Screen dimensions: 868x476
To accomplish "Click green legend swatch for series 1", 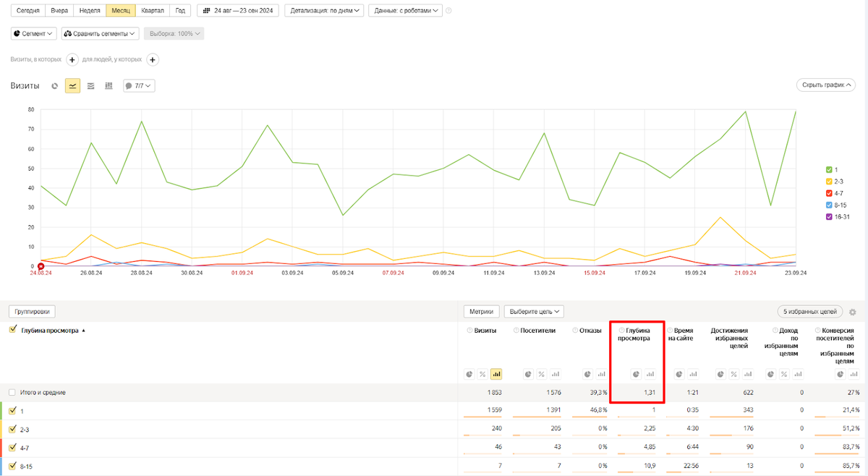I will pos(829,169).
